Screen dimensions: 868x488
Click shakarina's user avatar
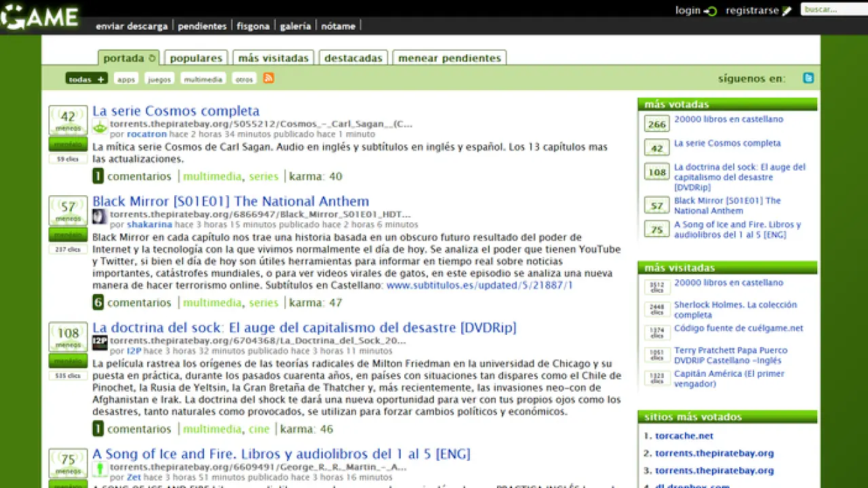pos(100,217)
